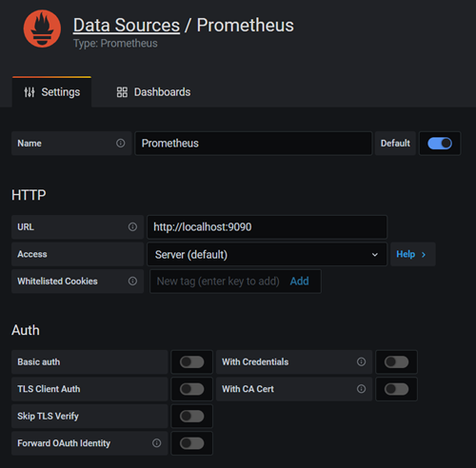Screen dimensions: 476x468
Task: Click the Default label
Action: [x=395, y=143]
